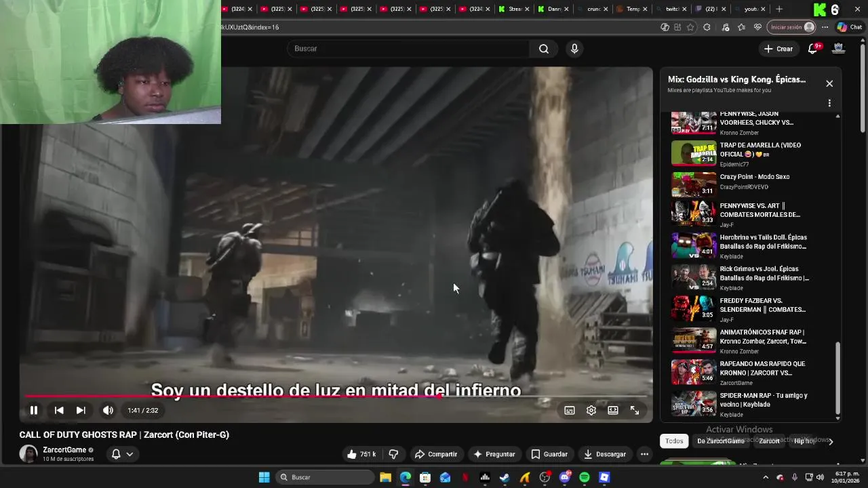The image size is (868, 488).
Task: Download video with Descargar button
Action: pyautogui.click(x=605, y=454)
